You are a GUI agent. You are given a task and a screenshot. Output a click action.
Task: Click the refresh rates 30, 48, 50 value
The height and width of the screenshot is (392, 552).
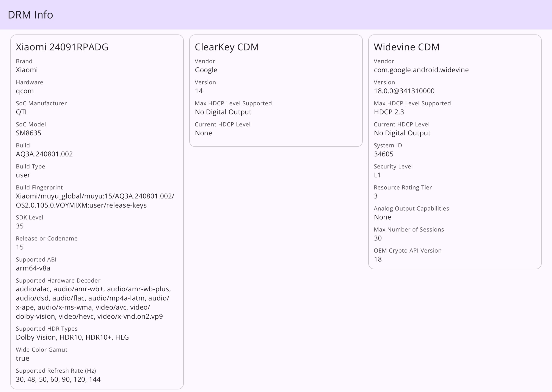point(58,380)
